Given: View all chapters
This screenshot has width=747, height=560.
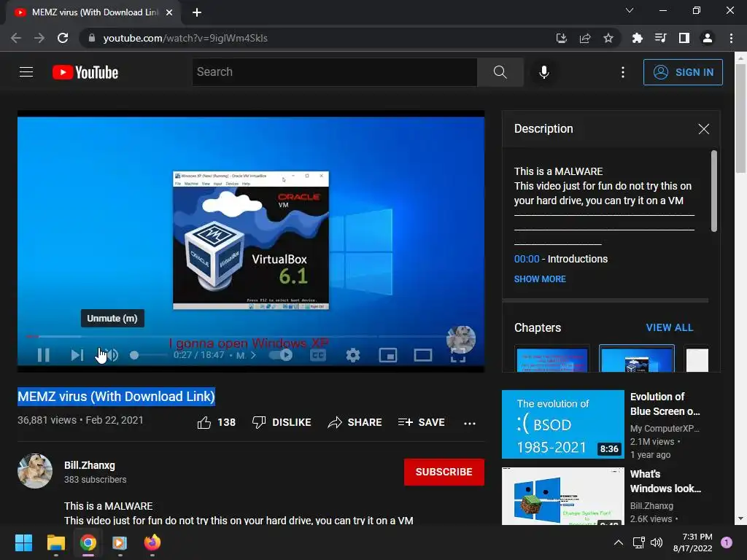Looking at the screenshot, I should click(x=670, y=327).
